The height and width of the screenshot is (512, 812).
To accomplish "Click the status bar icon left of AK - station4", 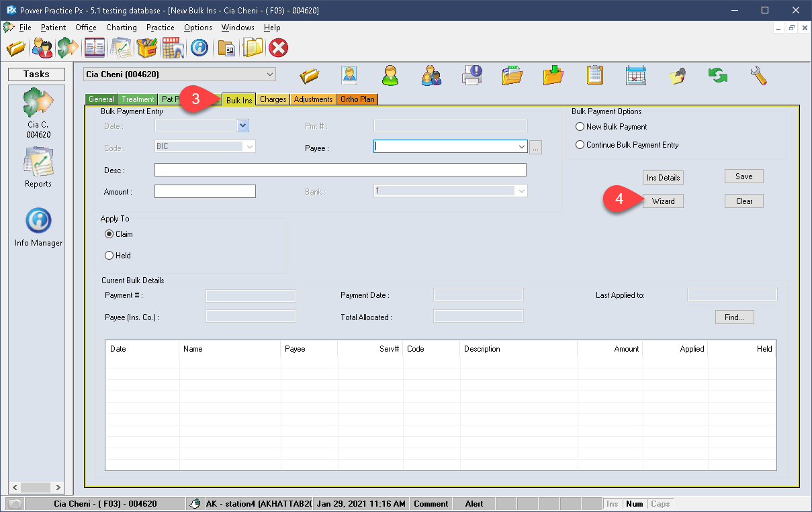I will (x=194, y=503).
